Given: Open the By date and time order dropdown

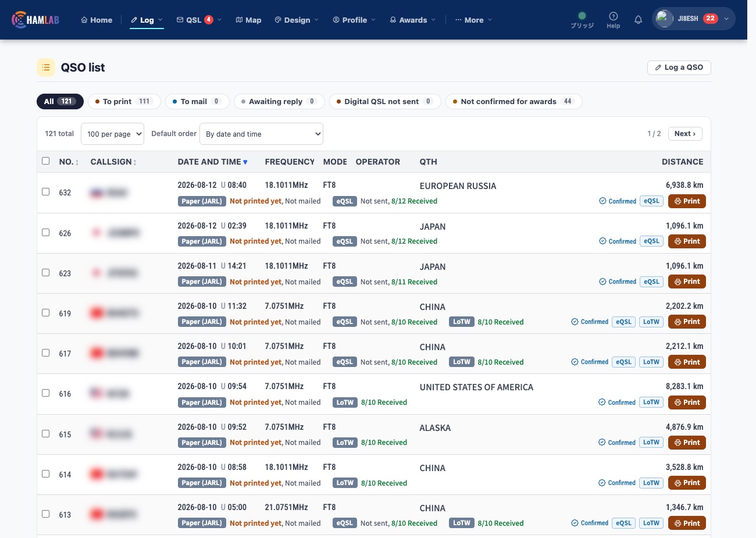Looking at the screenshot, I should pos(261,134).
